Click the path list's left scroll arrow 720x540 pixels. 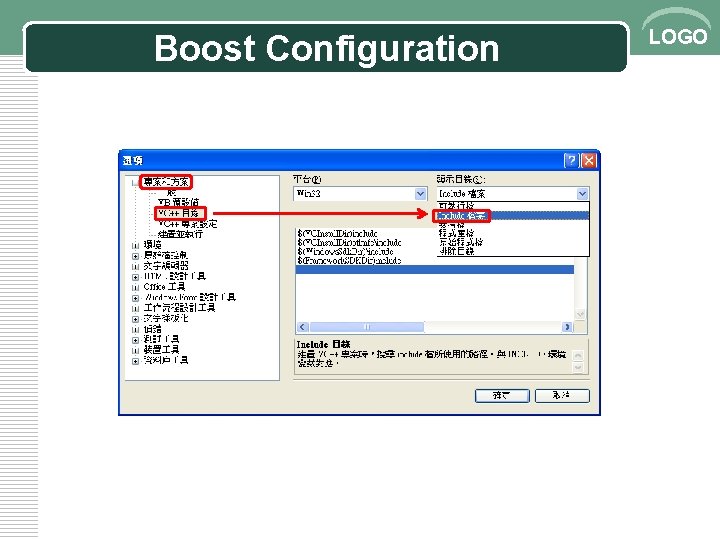click(302, 327)
